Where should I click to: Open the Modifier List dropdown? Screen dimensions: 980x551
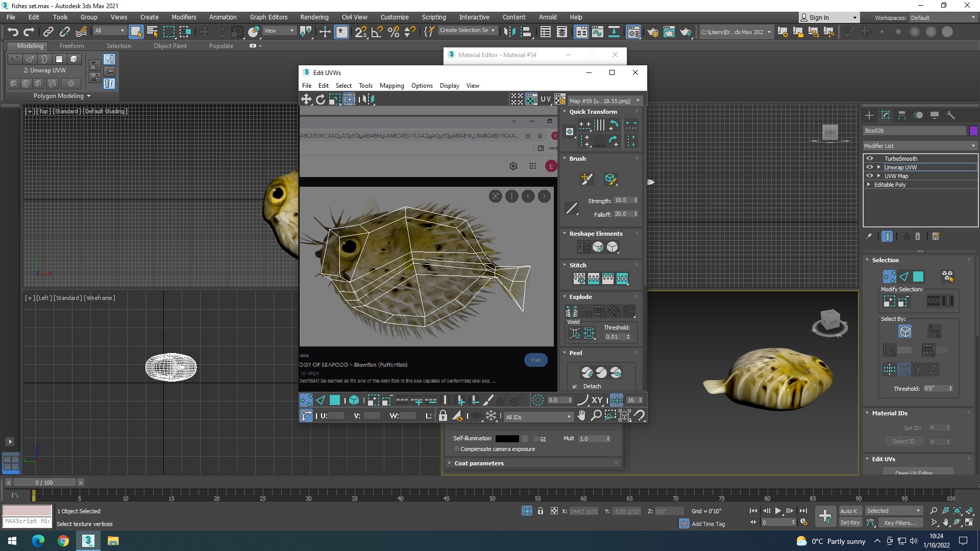[920, 146]
